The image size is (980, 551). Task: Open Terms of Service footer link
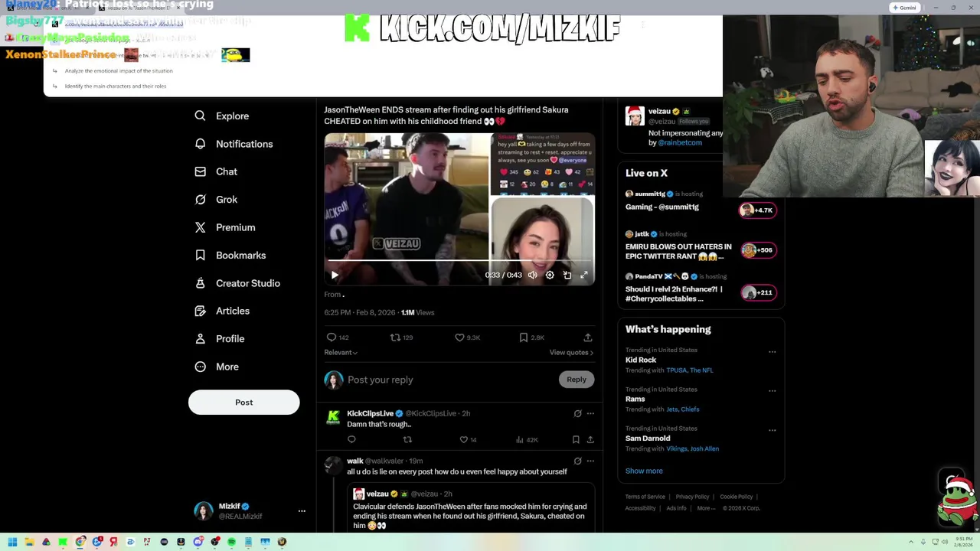point(645,497)
